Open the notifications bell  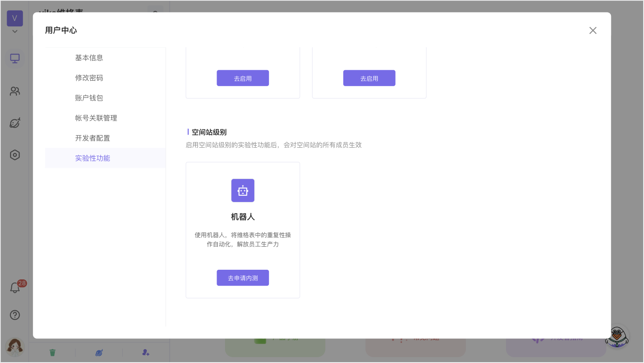15,288
